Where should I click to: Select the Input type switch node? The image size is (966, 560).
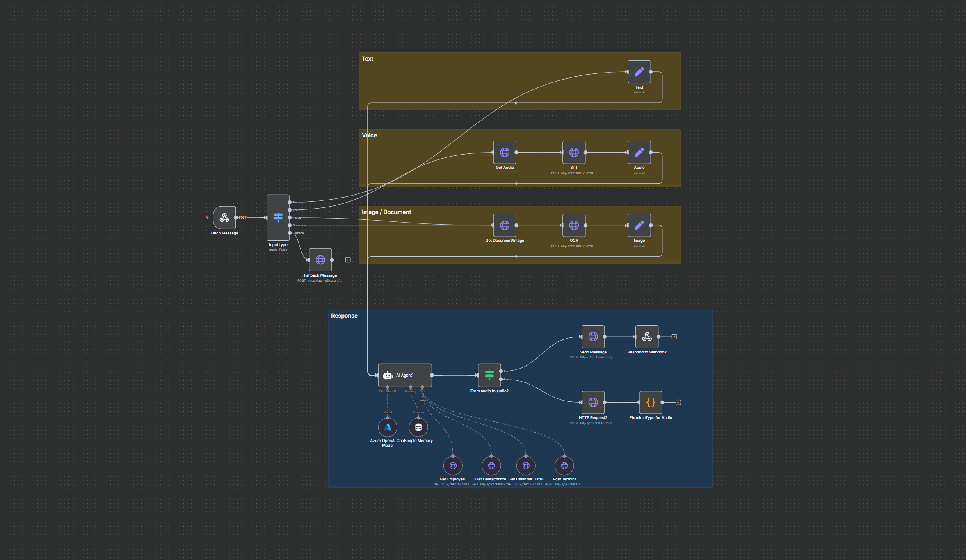(x=278, y=218)
